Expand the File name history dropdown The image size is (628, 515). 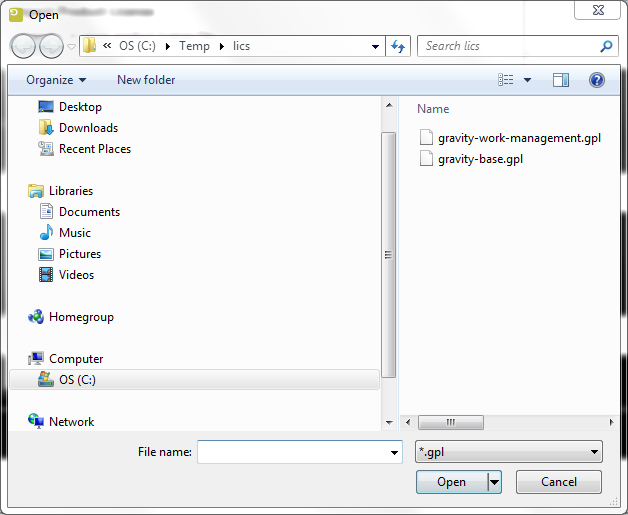click(394, 453)
